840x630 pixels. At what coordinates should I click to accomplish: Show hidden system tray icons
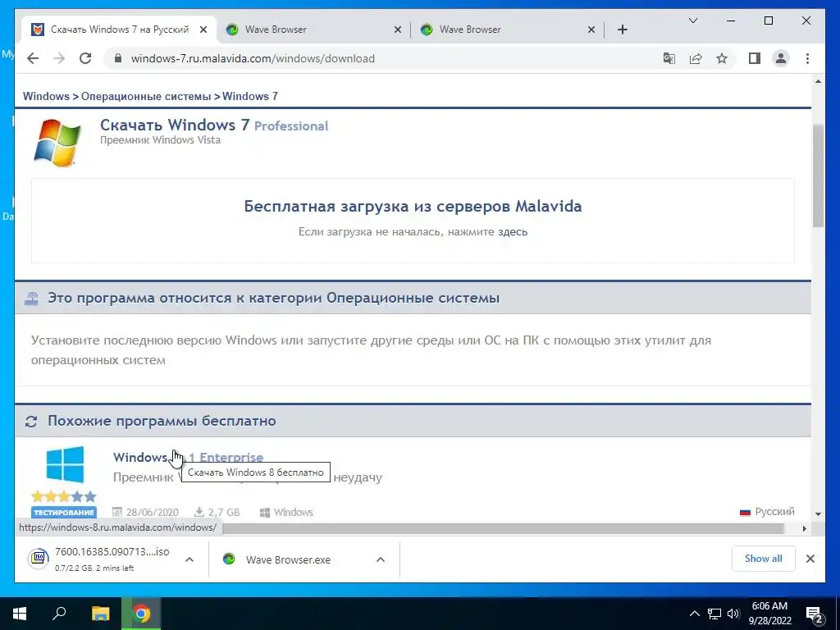(694, 614)
